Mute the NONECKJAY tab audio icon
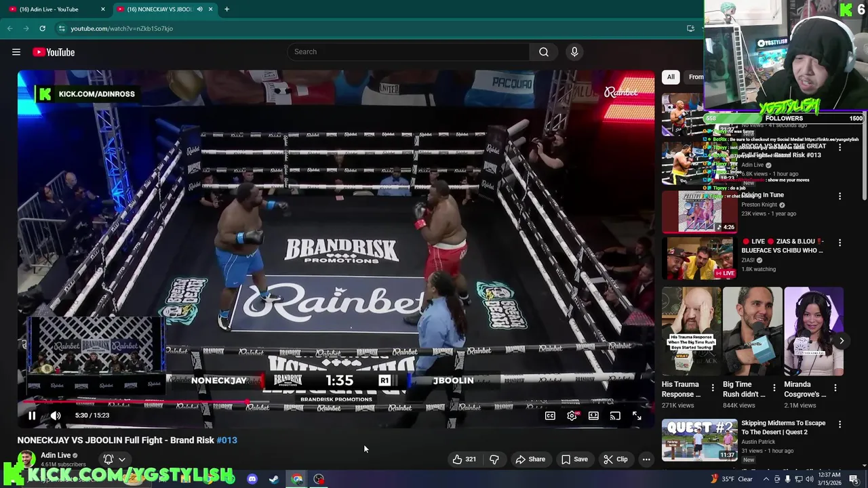868x488 pixels. click(x=199, y=9)
